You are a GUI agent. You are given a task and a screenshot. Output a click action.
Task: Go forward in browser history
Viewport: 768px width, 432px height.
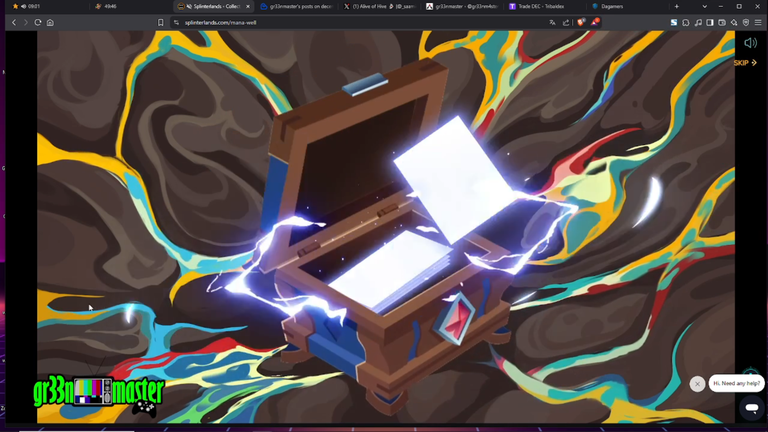coord(25,23)
